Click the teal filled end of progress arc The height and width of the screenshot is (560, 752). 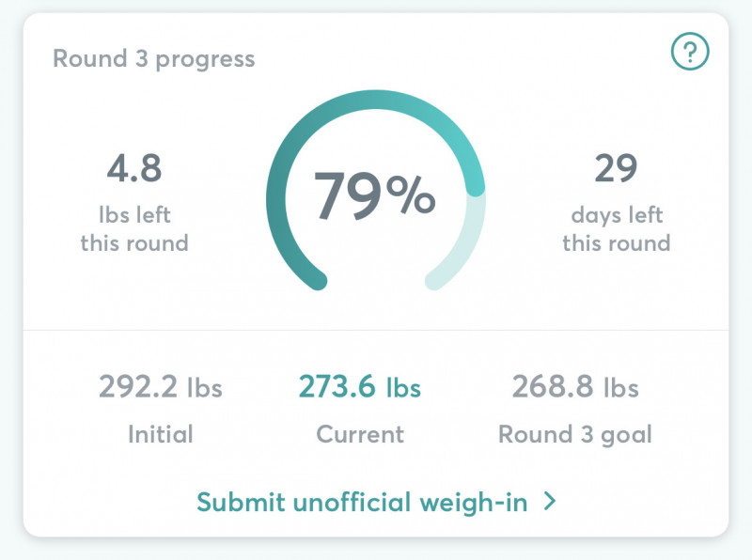pos(476,187)
